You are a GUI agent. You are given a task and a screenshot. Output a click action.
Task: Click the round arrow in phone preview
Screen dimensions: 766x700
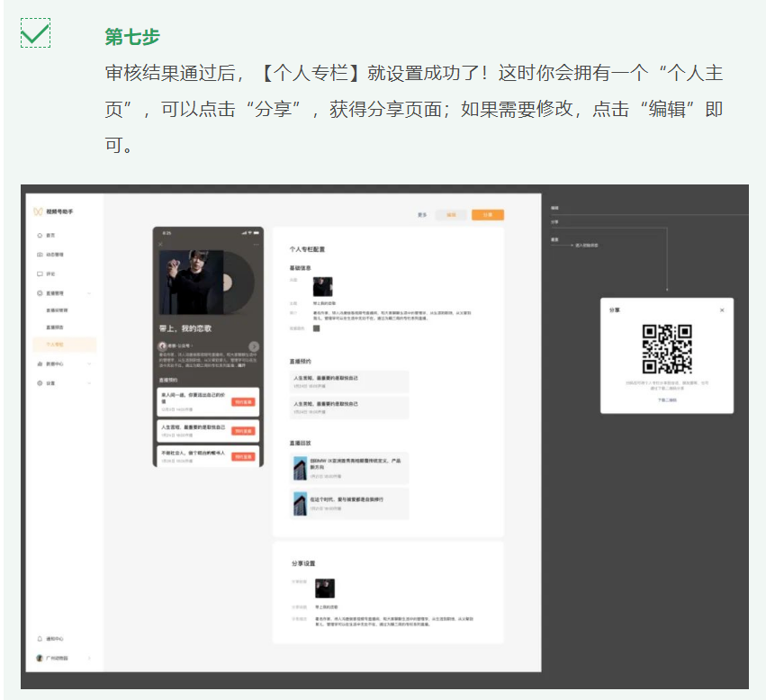pyautogui.click(x=254, y=346)
